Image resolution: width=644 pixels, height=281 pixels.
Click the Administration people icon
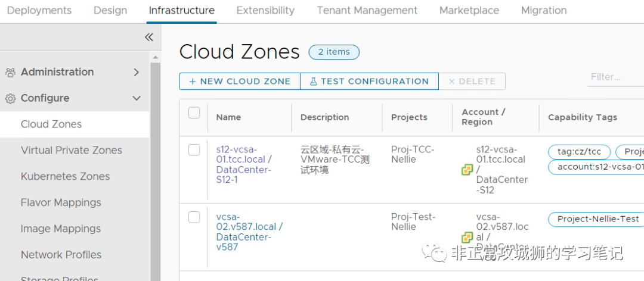[x=10, y=73]
